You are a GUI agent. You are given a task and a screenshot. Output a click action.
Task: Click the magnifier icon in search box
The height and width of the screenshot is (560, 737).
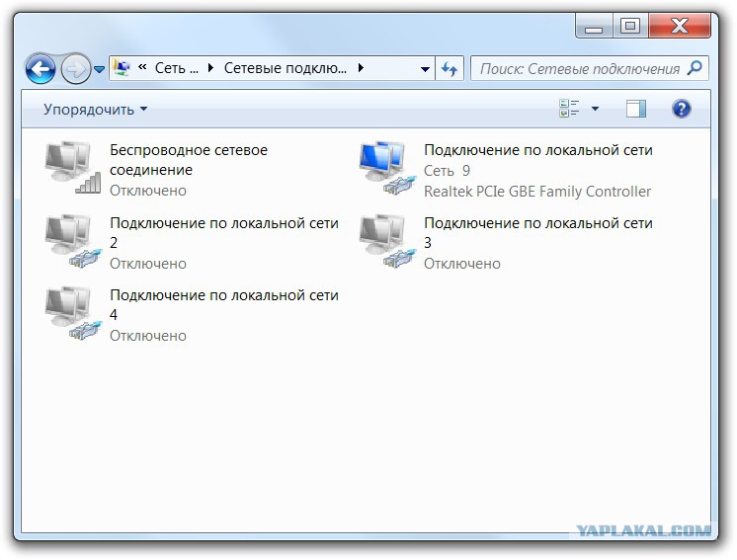pos(695,68)
